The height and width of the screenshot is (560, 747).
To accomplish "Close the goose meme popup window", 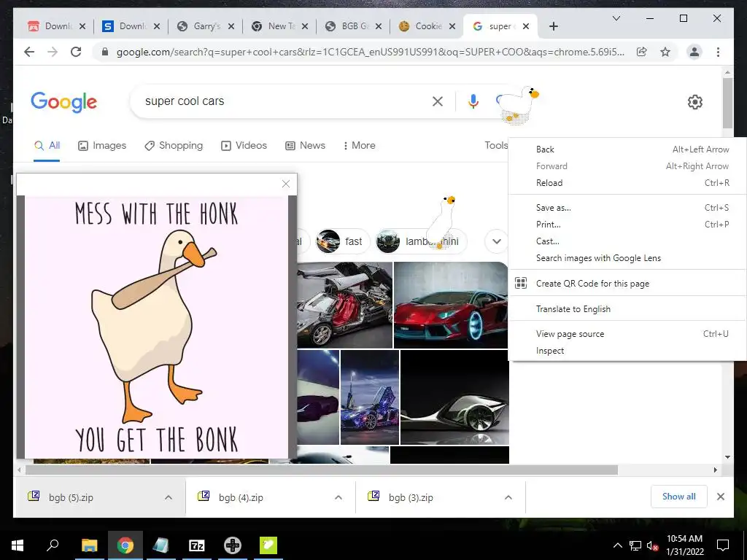I will [286, 184].
